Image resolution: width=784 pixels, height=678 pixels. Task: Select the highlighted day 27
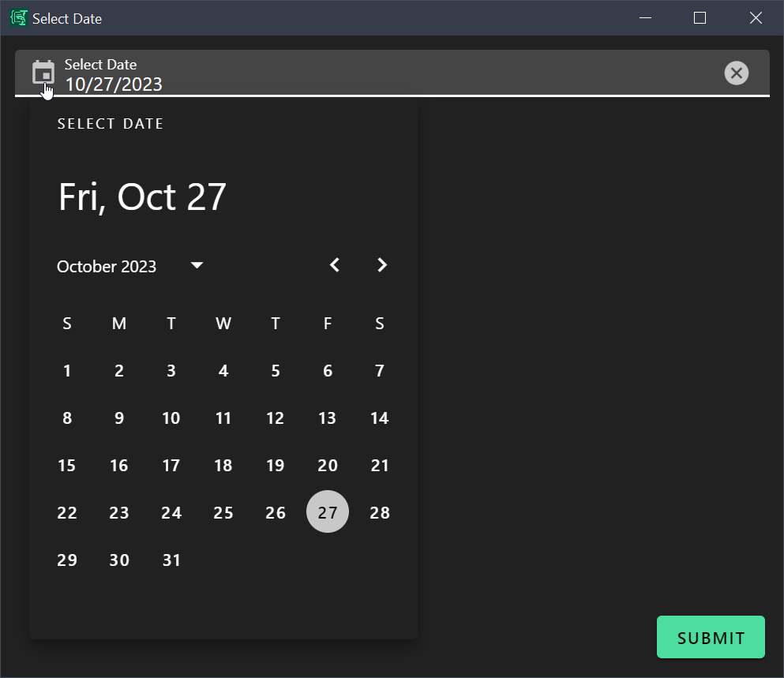coord(328,512)
